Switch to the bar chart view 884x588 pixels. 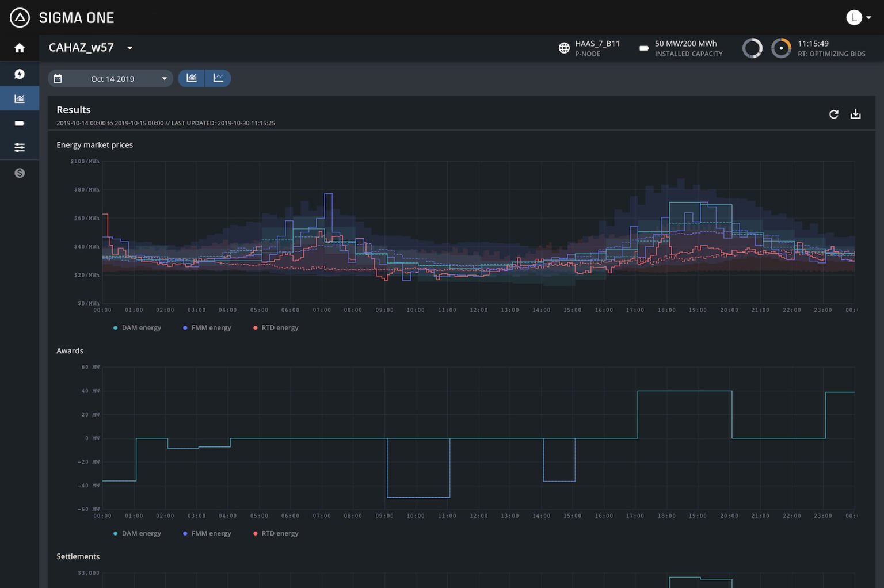coord(192,78)
